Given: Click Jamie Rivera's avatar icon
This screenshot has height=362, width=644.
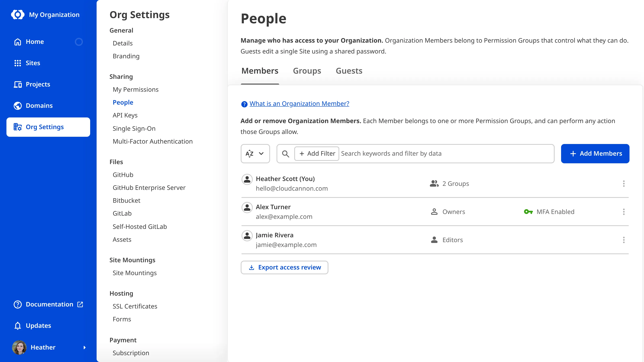Looking at the screenshot, I should [247, 236].
